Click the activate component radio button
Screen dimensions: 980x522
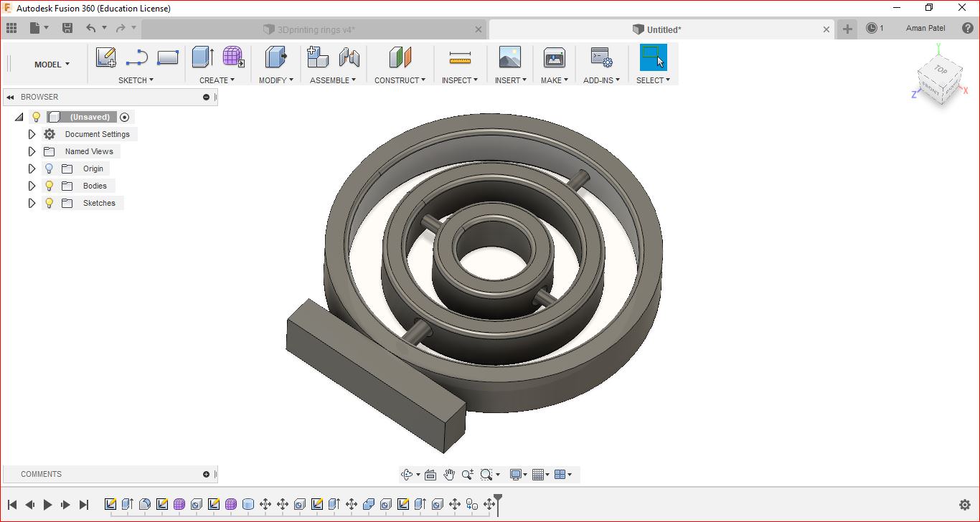tap(125, 117)
